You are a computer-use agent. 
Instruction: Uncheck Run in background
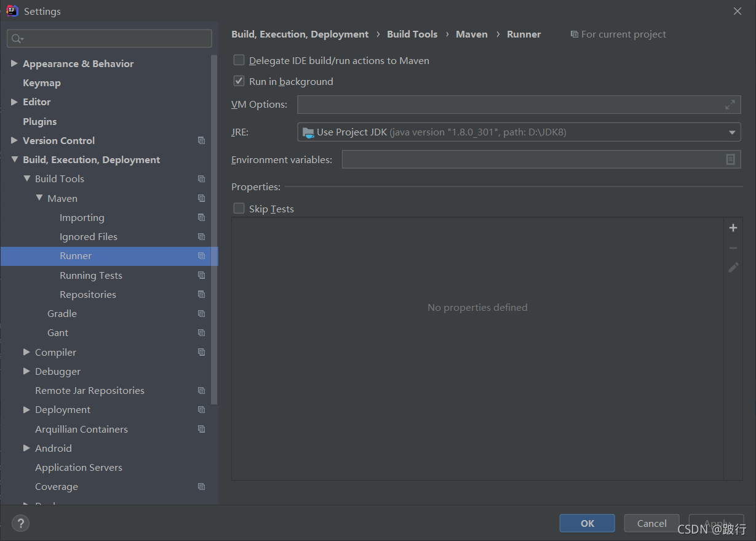click(239, 81)
